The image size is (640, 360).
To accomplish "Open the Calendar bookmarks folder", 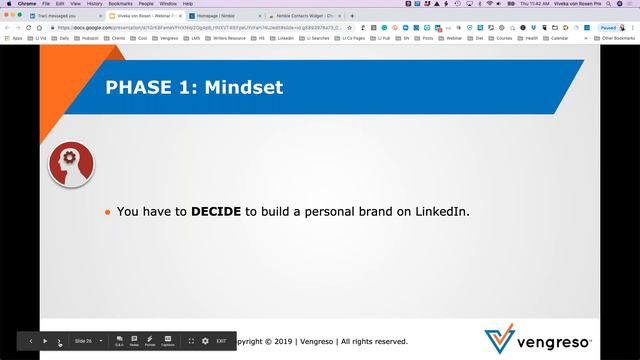I will pos(556,38).
